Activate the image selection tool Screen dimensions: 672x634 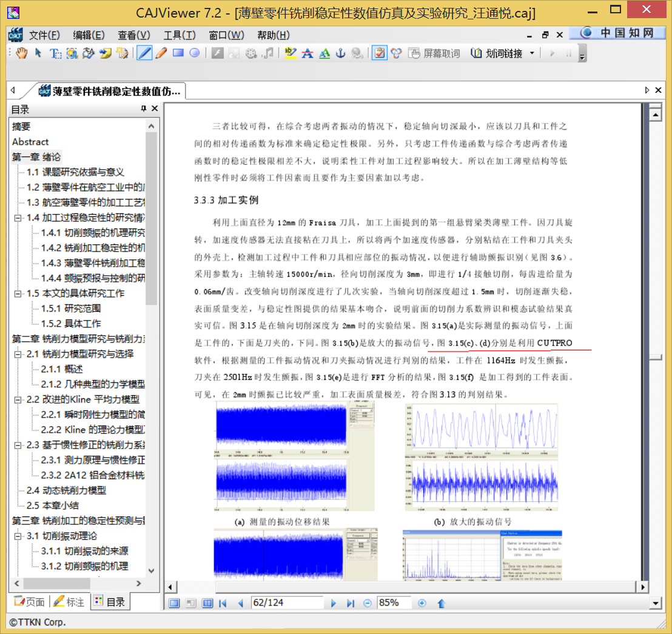[72, 53]
